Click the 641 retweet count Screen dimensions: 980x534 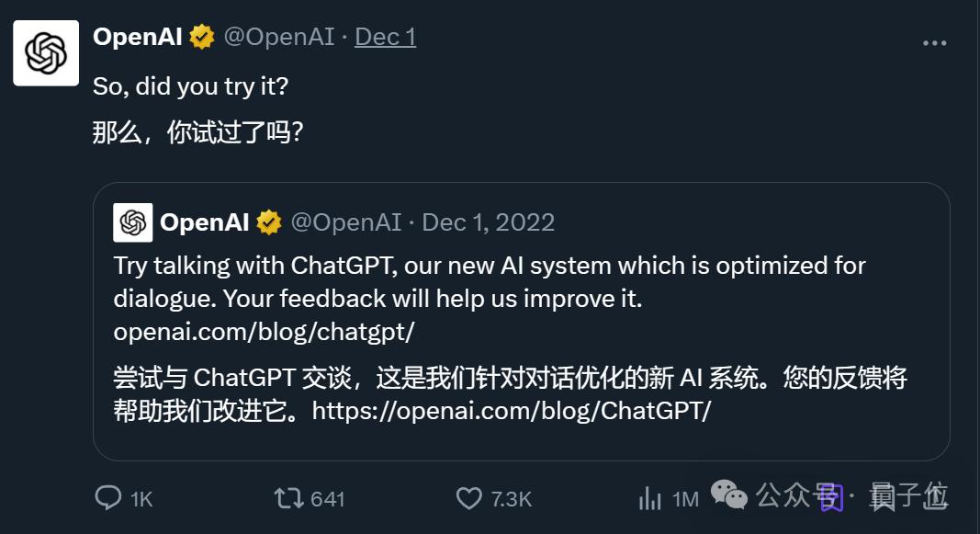click(326, 497)
